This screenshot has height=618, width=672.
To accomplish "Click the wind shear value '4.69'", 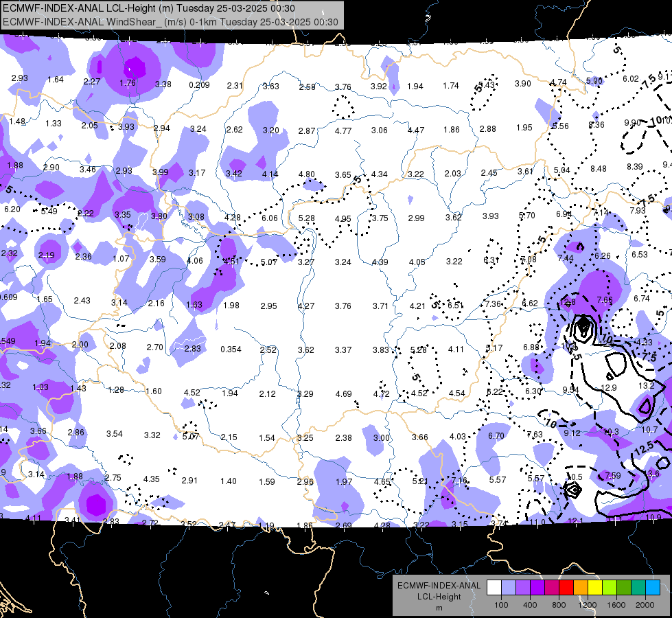I will [343, 393].
